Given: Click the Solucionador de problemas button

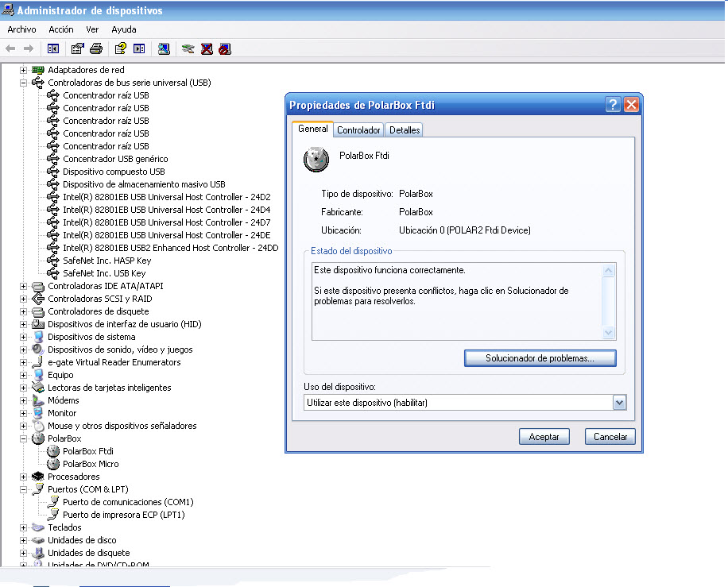Looking at the screenshot, I should (540, 358).
